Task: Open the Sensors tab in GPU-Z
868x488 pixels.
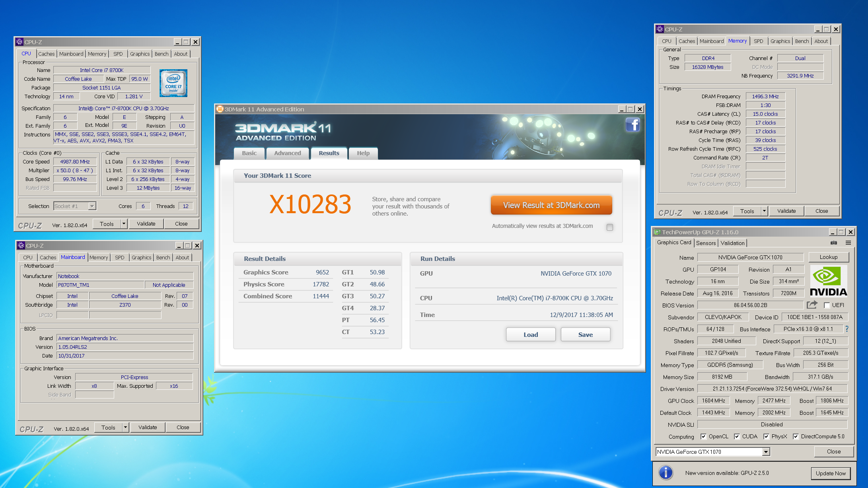Action: [706, 243]
